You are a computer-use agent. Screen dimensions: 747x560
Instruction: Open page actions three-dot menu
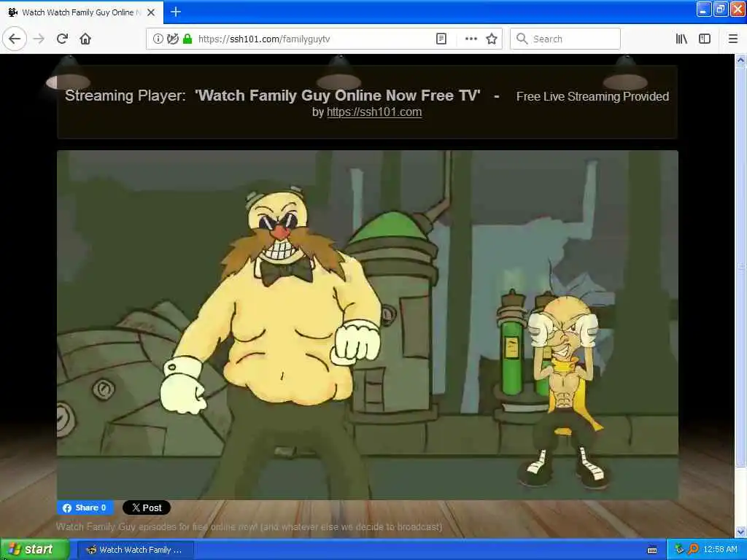click(471, 39)
